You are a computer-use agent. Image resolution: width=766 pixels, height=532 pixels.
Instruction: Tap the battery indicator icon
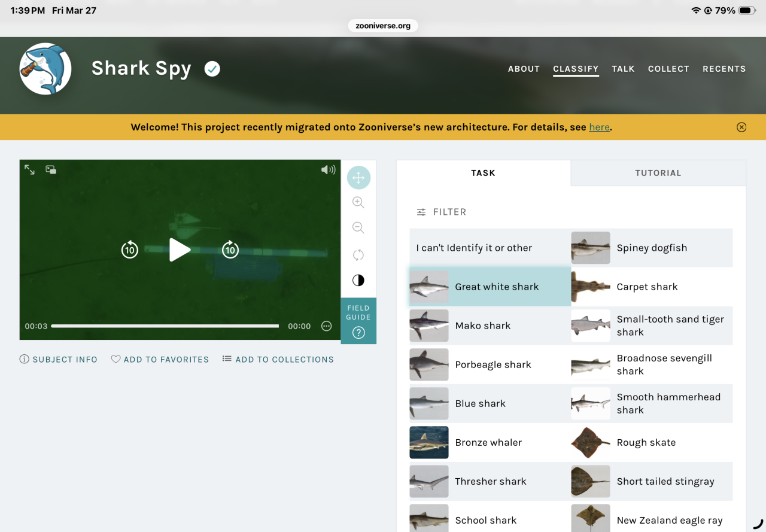(x=747, y=11)
